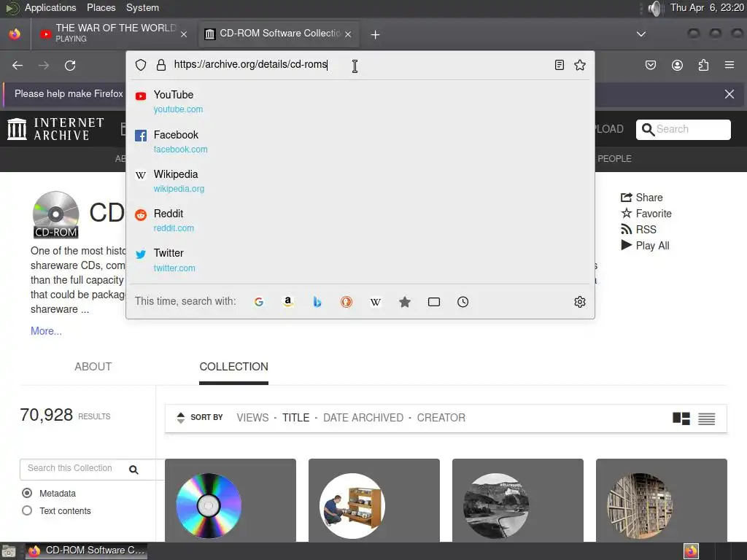Choose the Facebook suggestion
Viewport: 747px width, 560px height.
pyautogui.click(x=360, y=141)
